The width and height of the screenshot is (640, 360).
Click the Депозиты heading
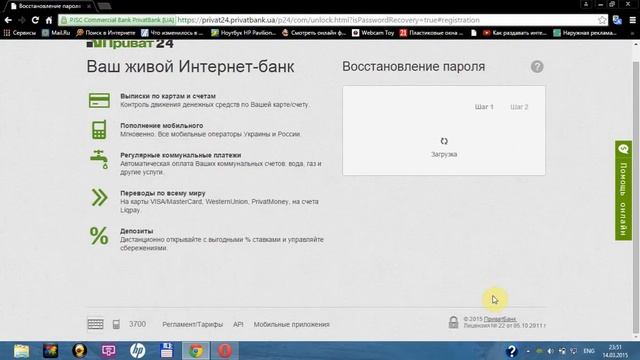(x=137, y=231)
